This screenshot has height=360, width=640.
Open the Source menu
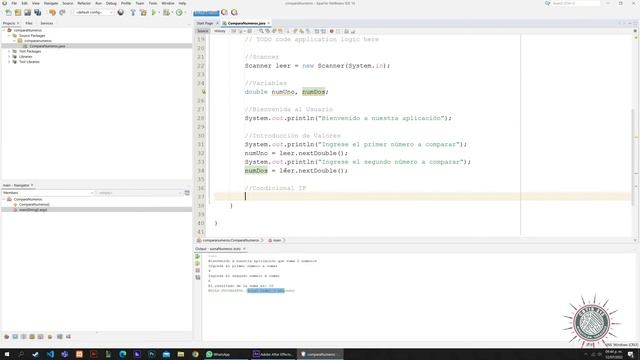tap(68, 3)
